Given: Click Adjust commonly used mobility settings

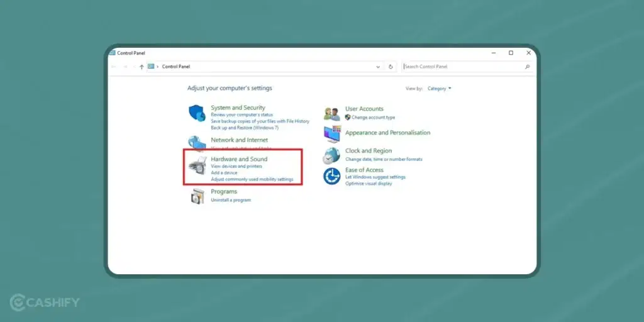Looking at the screenshot, I should coord(252,179).
